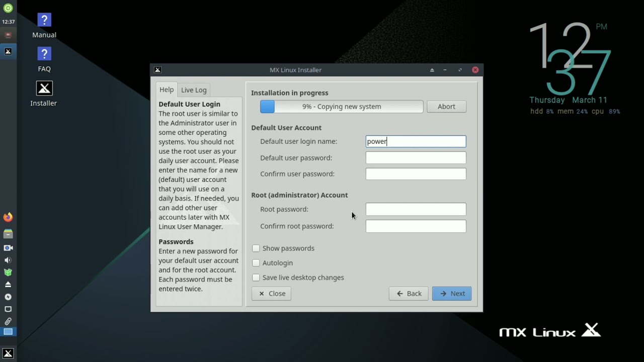The width and height of the screenshot is (644, 362).
Task: Close installer with red titlebar button
Action: 475,70
